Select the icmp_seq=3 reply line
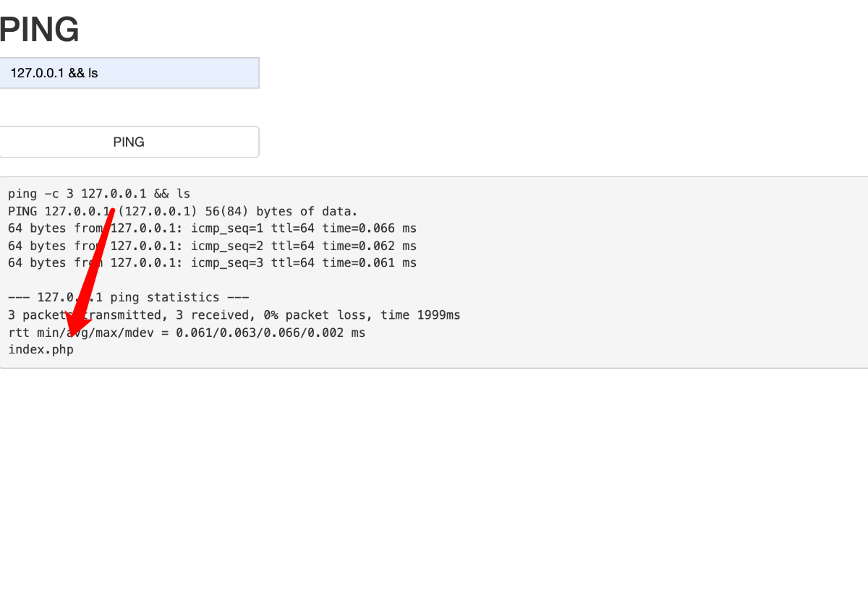This screenshot has width=868, height=600. (212, 263)
